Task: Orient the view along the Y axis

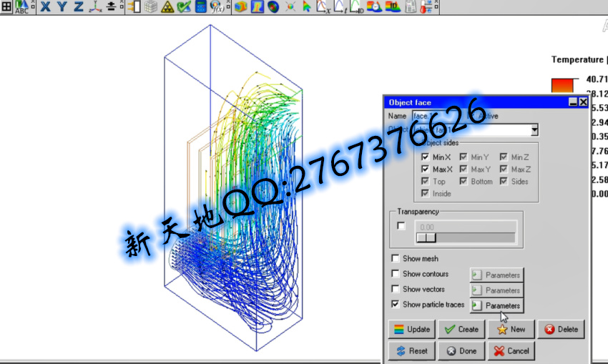Action: pos(62,6)
